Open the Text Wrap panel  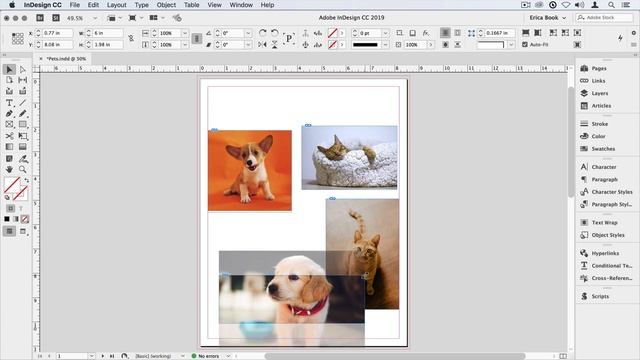605,222
